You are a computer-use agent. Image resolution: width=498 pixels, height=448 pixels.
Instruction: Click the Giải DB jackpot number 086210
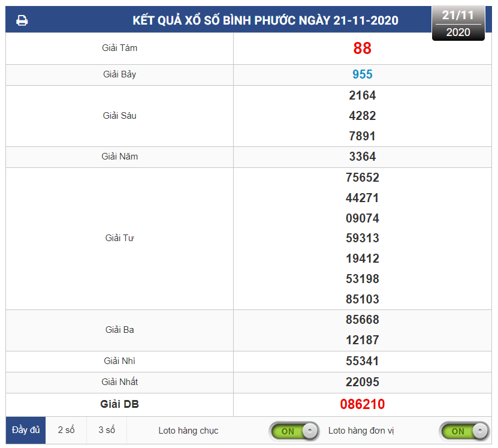pos(362,404)
